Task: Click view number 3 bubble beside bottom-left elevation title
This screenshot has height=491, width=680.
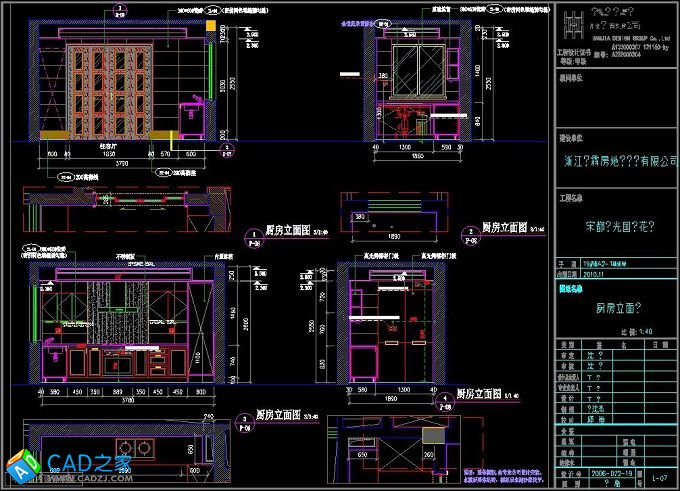Action: [x=243, y=420]
